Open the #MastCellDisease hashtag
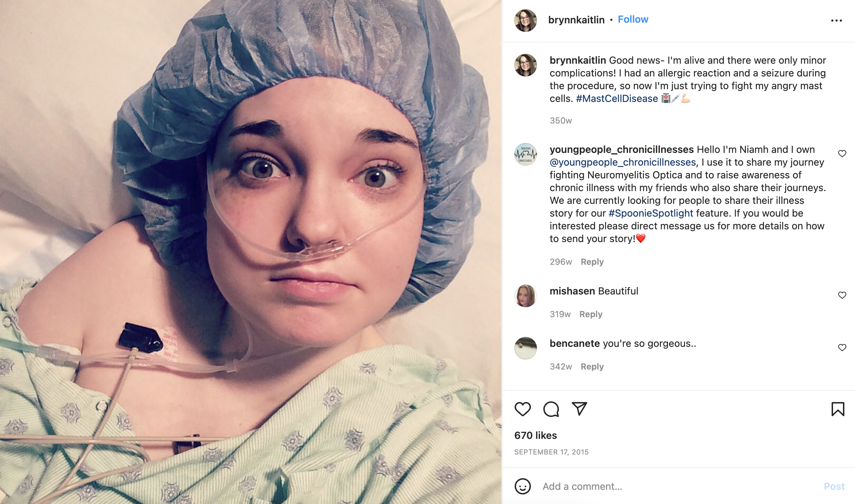The image size is (855, 504). coord(617,98)
